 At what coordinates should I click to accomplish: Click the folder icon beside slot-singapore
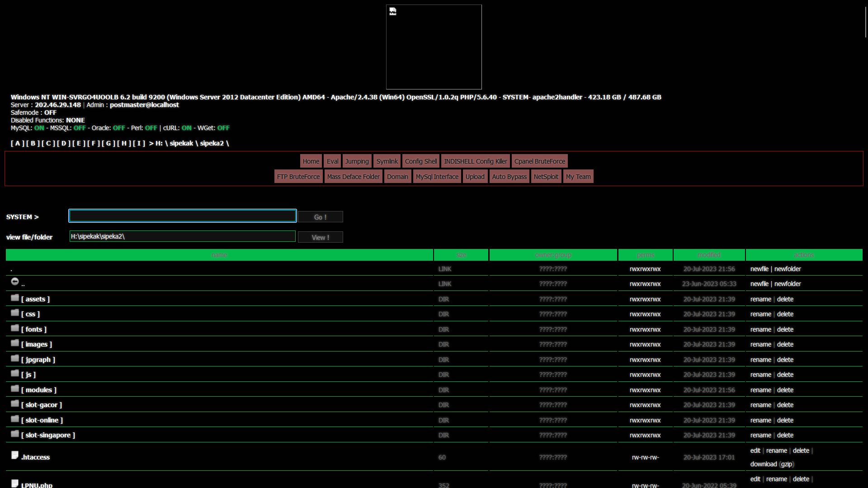[x=15, y=434]
